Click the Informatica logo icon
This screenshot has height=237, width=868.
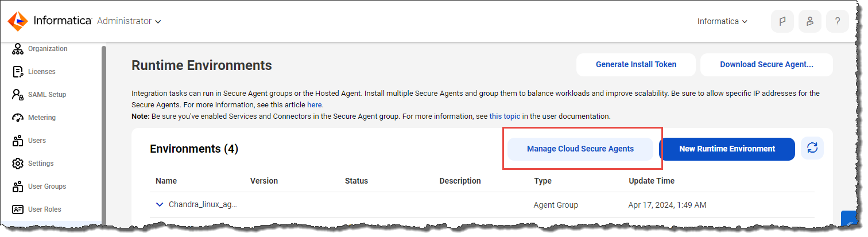[18, 21]
